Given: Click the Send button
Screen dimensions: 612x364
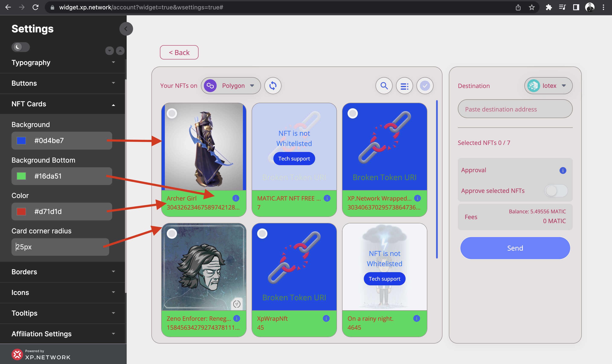Looking at the screenshot, I should (x=515, y=248).
